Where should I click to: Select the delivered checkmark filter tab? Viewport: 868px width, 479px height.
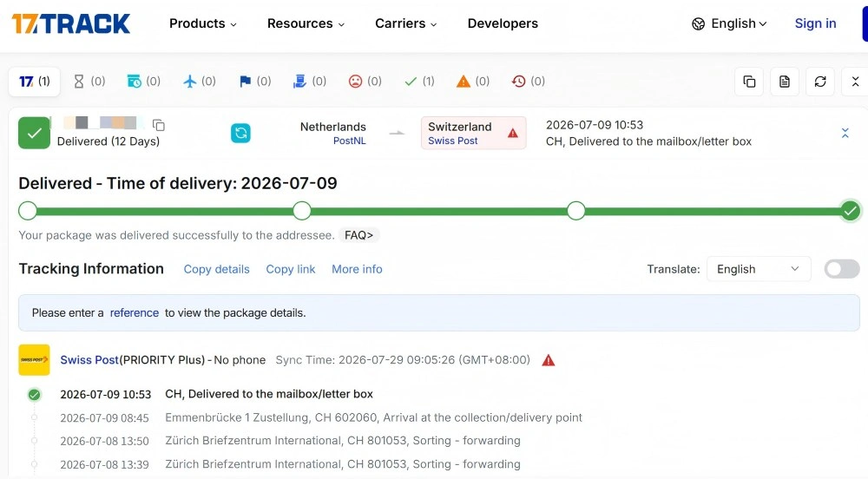419,82
